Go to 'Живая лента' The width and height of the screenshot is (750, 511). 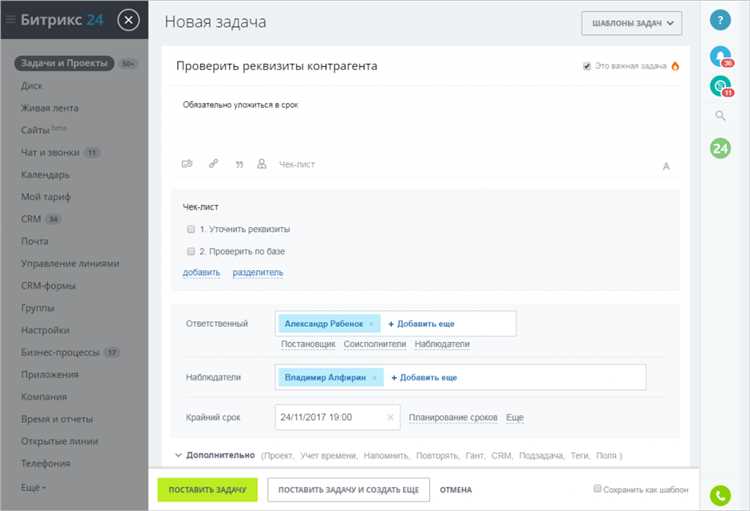click(x=49, y=108)
